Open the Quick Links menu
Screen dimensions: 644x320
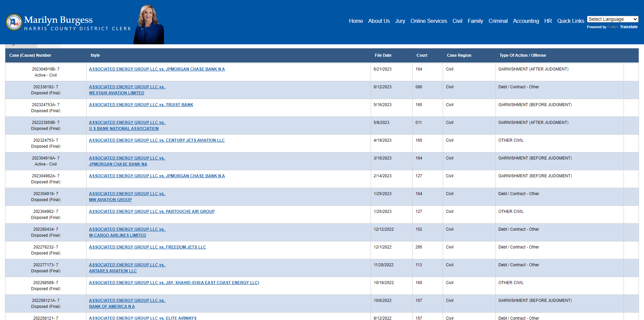point(571,21)
